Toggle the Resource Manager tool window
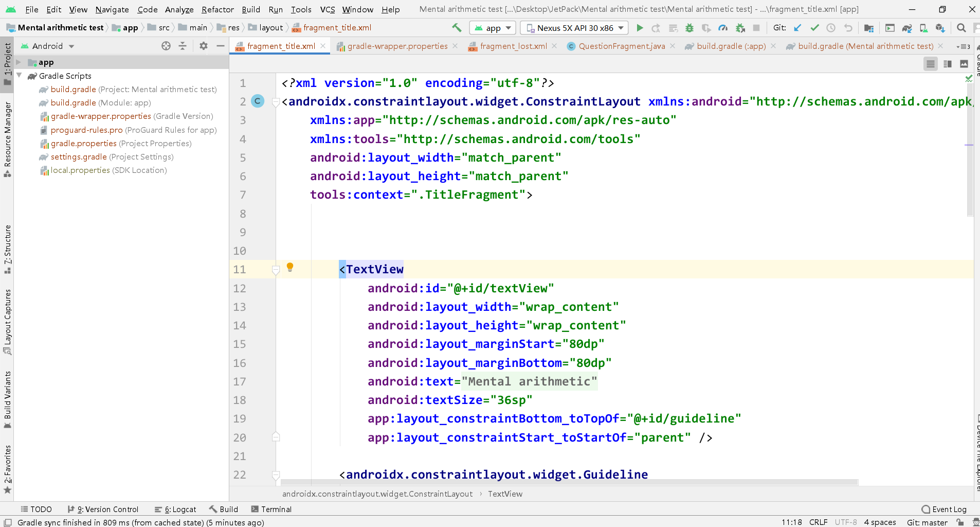Viewport: 980px width, 527px height. tap(7, 139)
